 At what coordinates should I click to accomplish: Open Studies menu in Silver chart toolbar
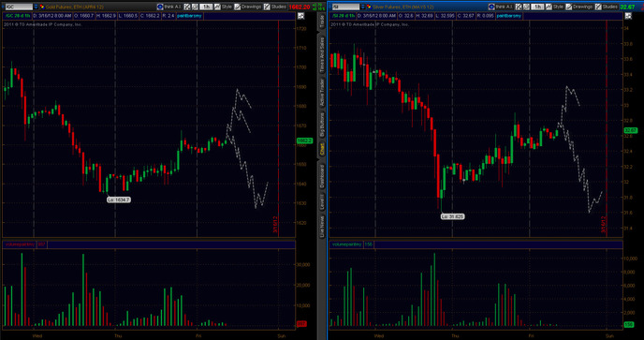coord(607,7)
